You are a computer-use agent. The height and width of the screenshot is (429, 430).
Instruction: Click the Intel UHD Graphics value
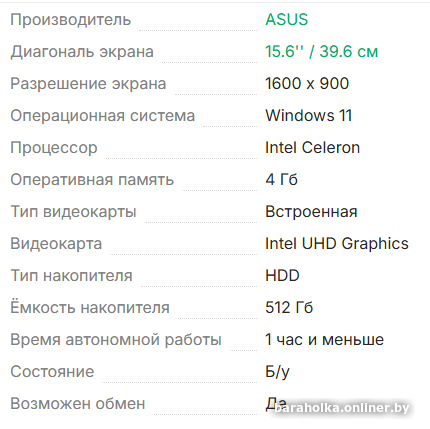pyautogui.click(x=337, y=243)
